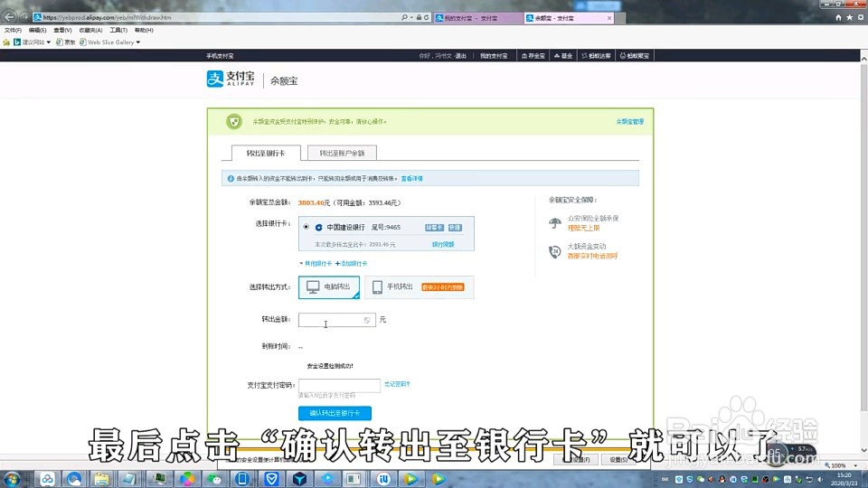The image size is (868, 488).
Task: Click the 支付宝支付密码 password field
Action: pyautogui.click(x=339, y=385)
